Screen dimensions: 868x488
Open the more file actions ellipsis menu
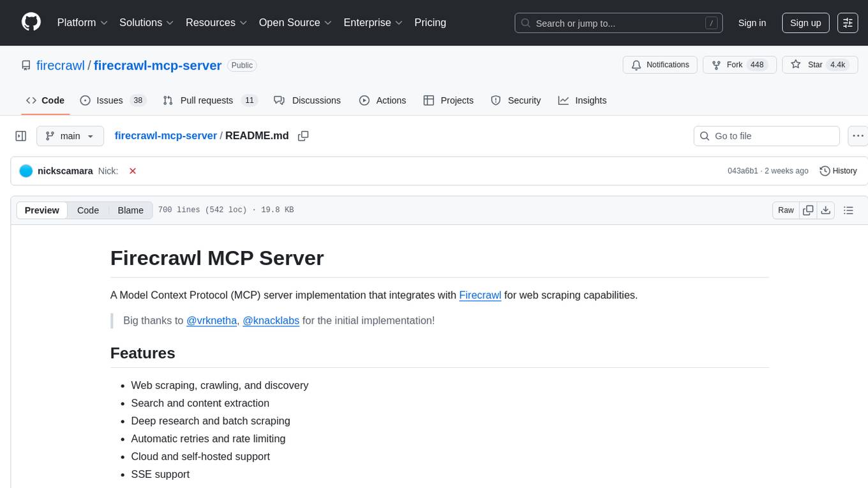point(858,136)
